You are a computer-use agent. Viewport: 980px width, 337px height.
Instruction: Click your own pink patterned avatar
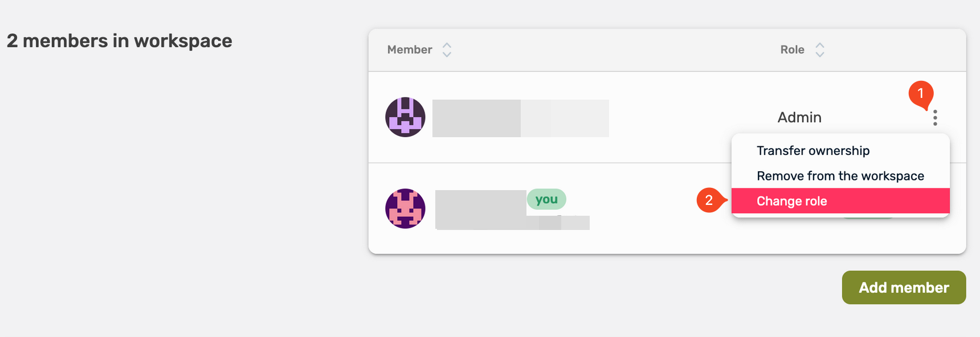[405, 209]
